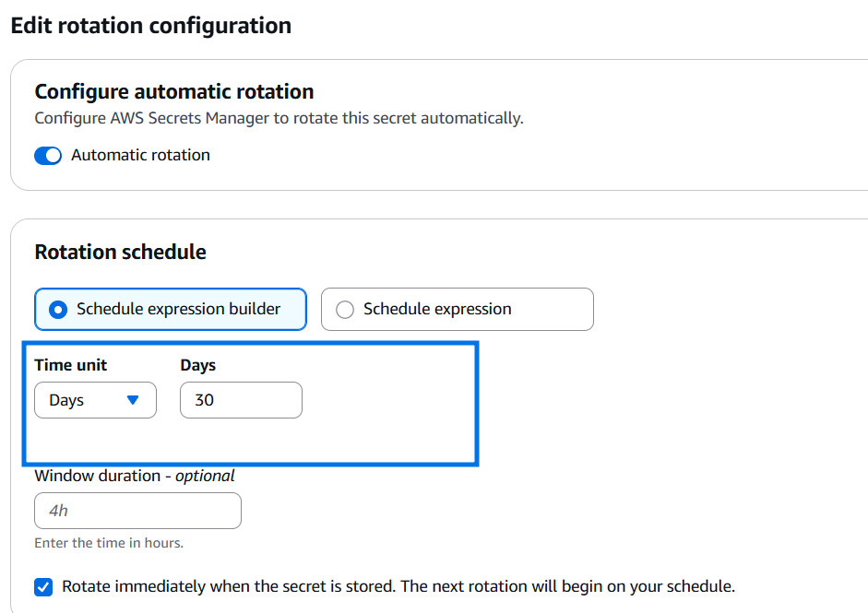
Task: Uncheck the Rotate immediately checkbox
Action: click(43, 586)
